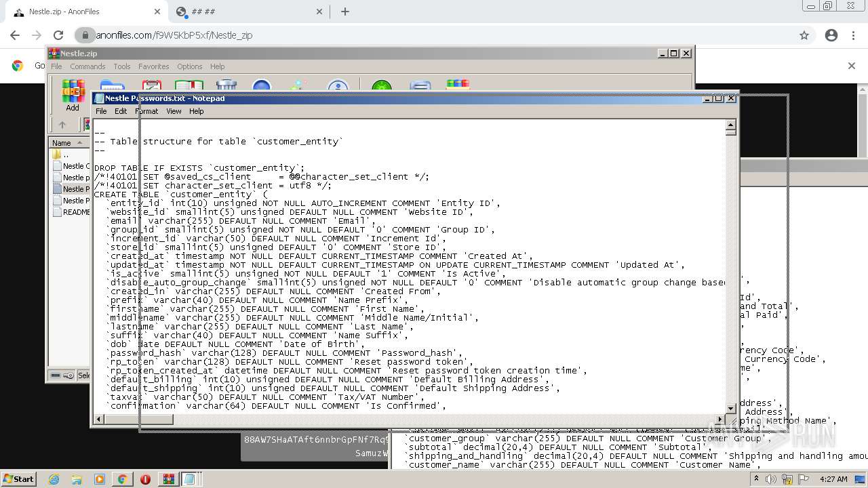Click the 'password_hash' line in Notepad
This screenshot has width=868, height=488.
(x=285, y=353)
